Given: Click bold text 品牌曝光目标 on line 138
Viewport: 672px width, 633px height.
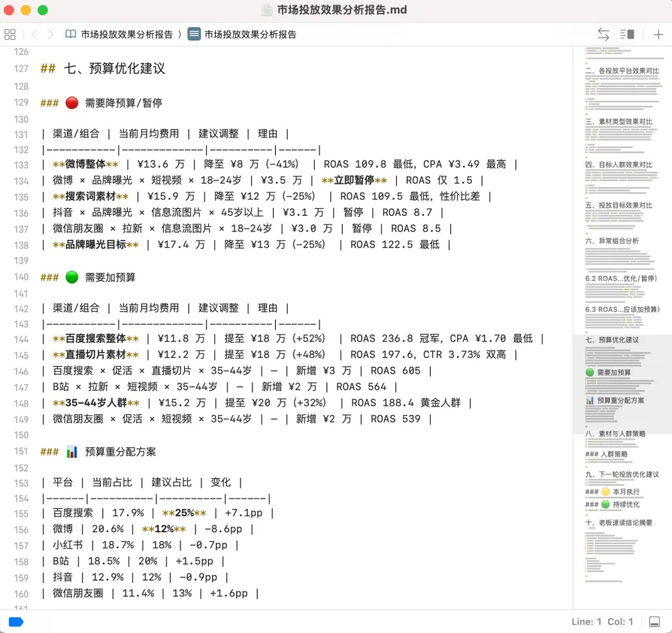Looking at the screenshot, I should coord(95,244).
